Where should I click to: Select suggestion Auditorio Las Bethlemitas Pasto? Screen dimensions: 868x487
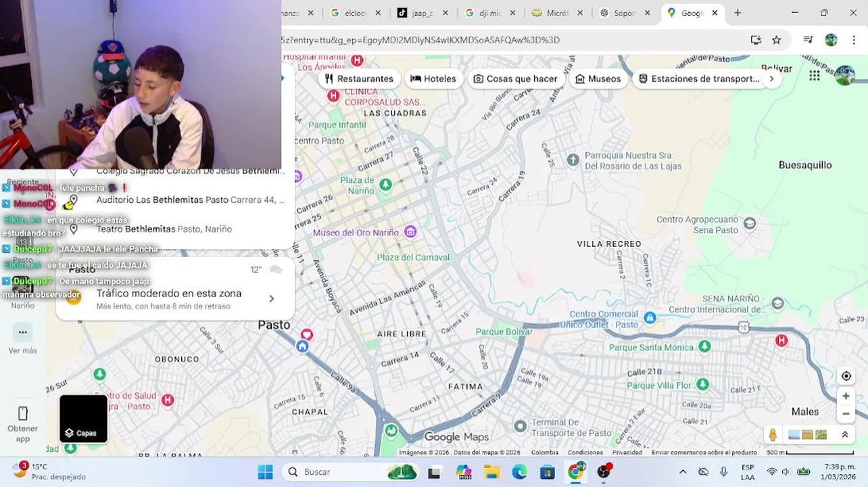pos(176,200)
